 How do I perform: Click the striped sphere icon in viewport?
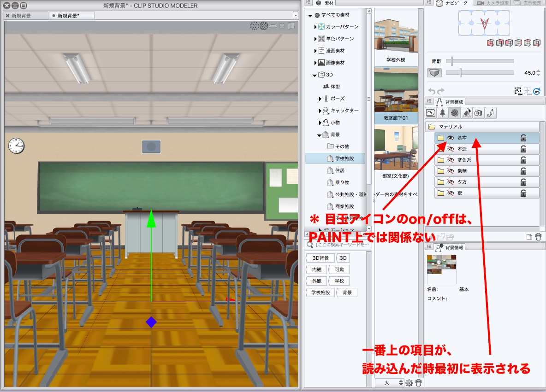click(x=282, y=26)
